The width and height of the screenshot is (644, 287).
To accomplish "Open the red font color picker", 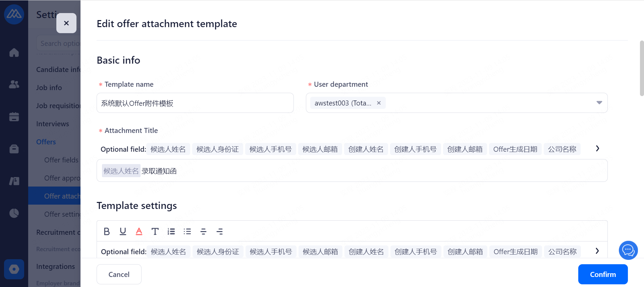I will tap(139, 231).
